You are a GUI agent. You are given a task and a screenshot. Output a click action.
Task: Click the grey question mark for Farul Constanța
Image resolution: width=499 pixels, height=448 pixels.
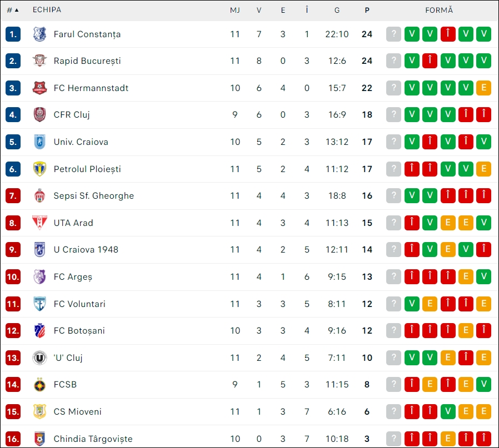(x=393, y=34)
